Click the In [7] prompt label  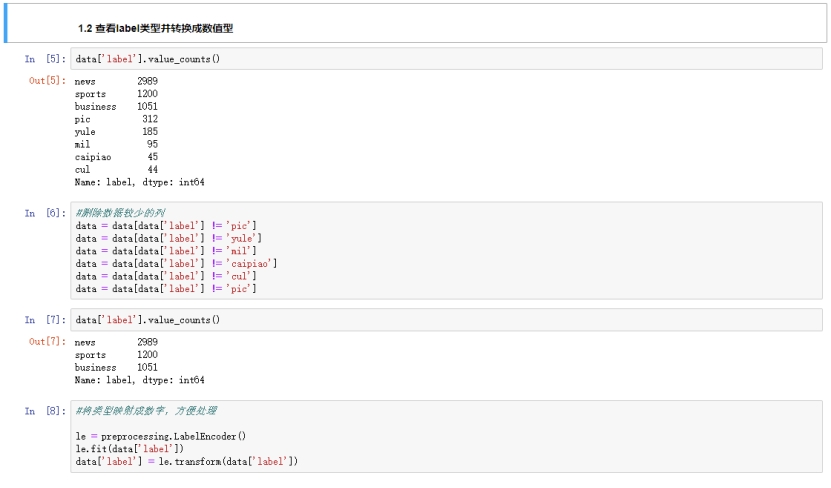point(45,320)
